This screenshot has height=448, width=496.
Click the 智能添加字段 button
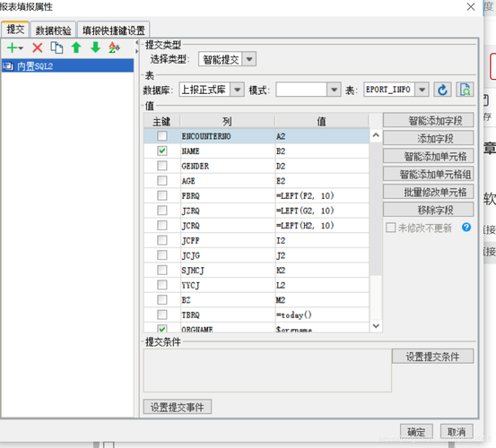[429, 120]
